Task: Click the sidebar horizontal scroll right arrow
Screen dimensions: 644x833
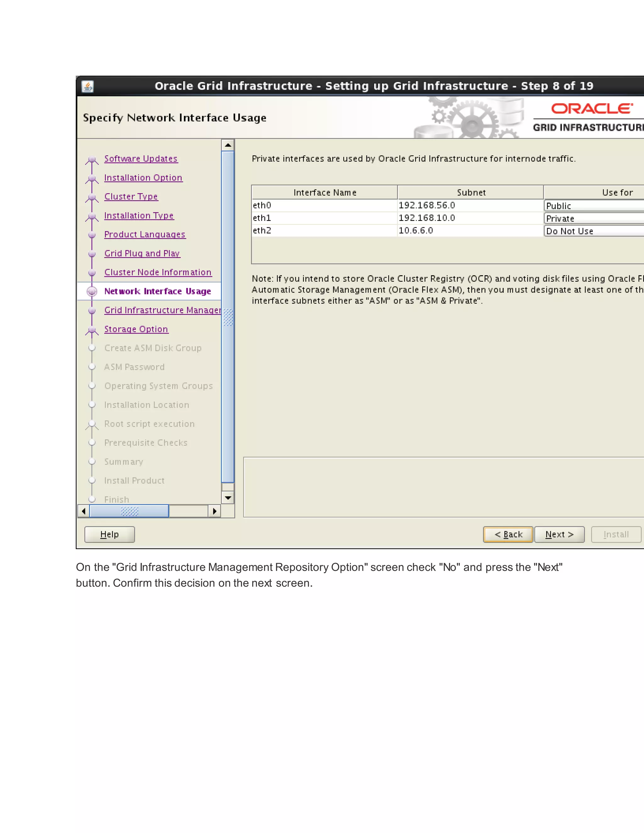Action: pyautogui.click(x=214, y=511)
